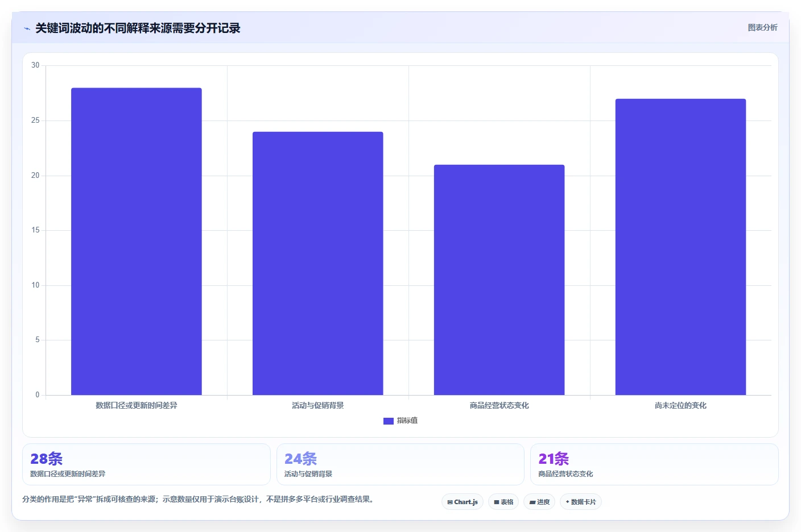Click the Chart.js tag
Image resolution: width=801 pixels, height=532 pixels.
[x=463, y=502]
